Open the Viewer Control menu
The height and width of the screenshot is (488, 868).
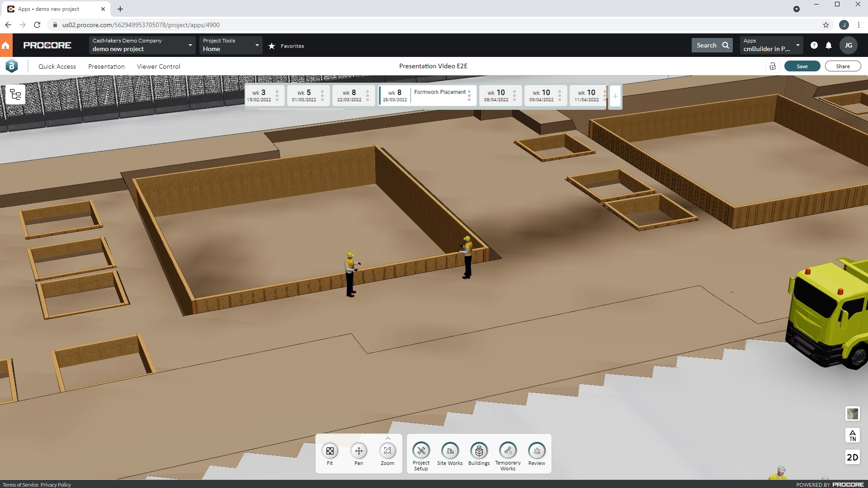[x=158, y=66]
